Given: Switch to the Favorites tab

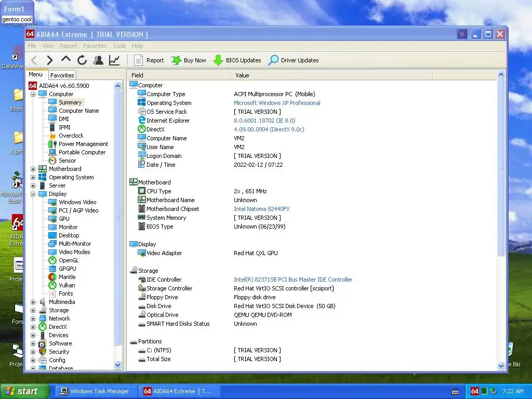Looking at the screenshot, I should [x=62, y=75].
